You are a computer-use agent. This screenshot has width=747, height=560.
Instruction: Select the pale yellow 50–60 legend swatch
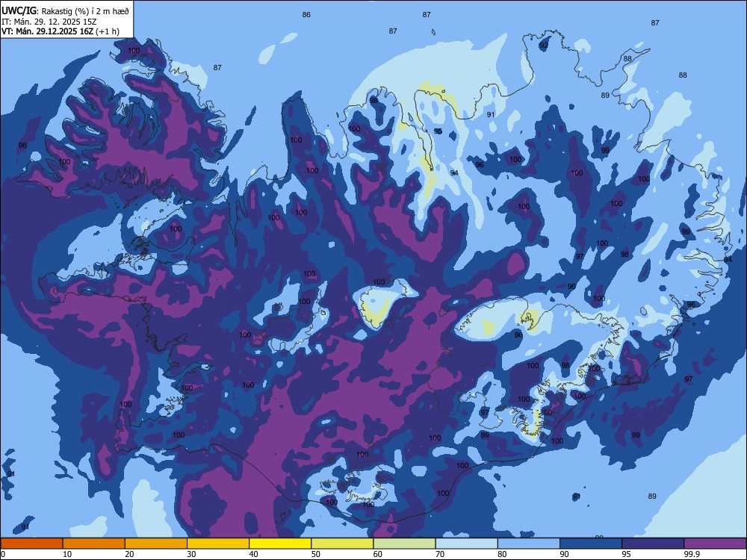tap(342, 544)
